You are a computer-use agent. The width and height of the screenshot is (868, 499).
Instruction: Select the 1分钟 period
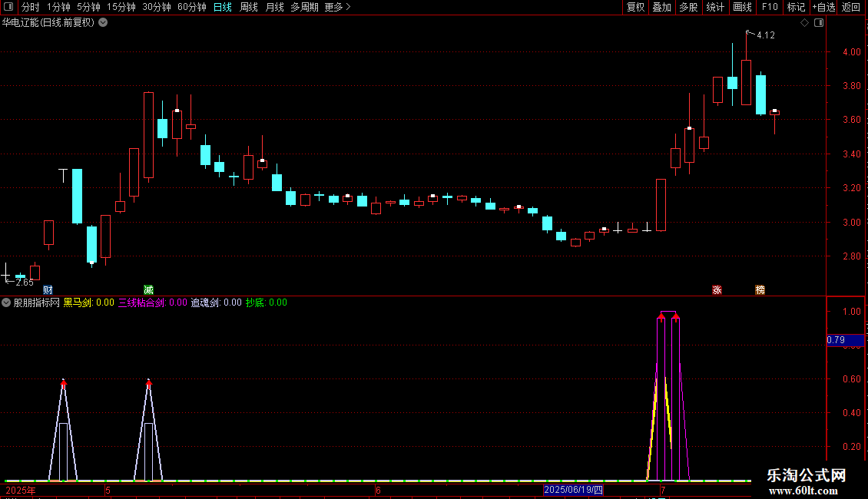(x=58, y=7)
